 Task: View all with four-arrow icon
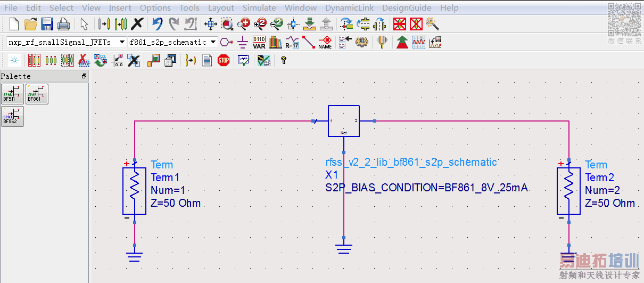click(x=211, y=24)
